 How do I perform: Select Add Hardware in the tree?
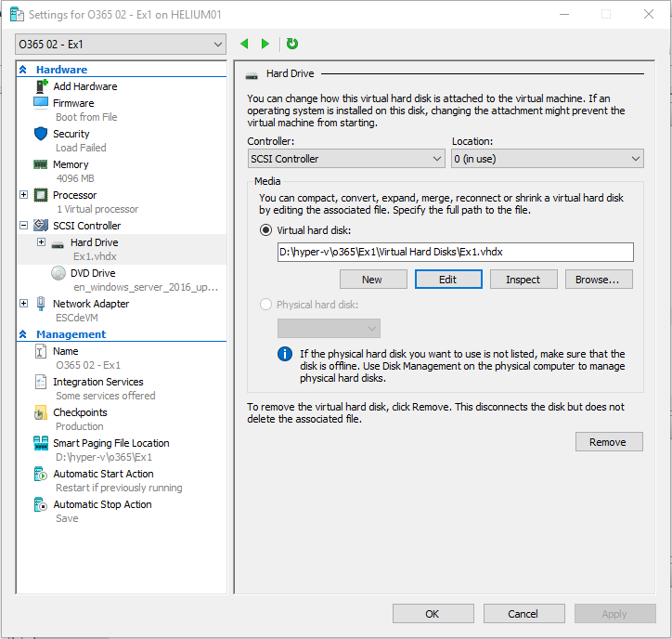pos(85,86)
